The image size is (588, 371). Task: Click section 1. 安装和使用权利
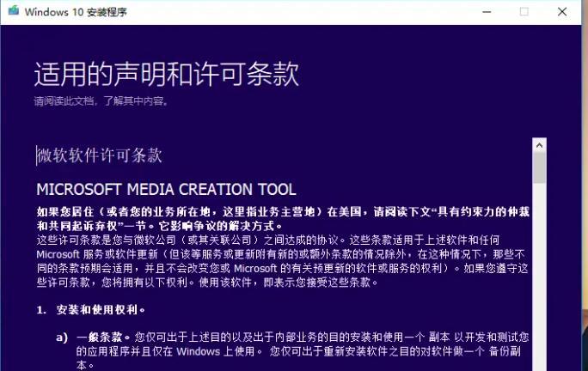click(x=91, y=310)
